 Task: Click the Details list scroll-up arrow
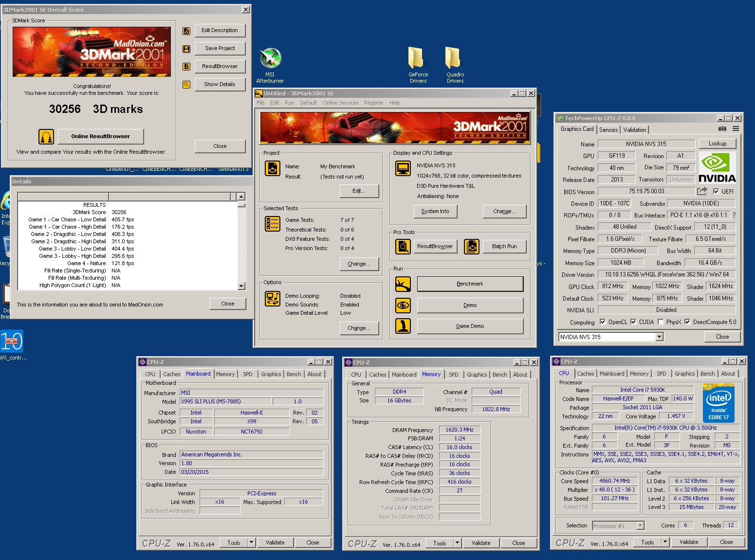coord(241,197)
